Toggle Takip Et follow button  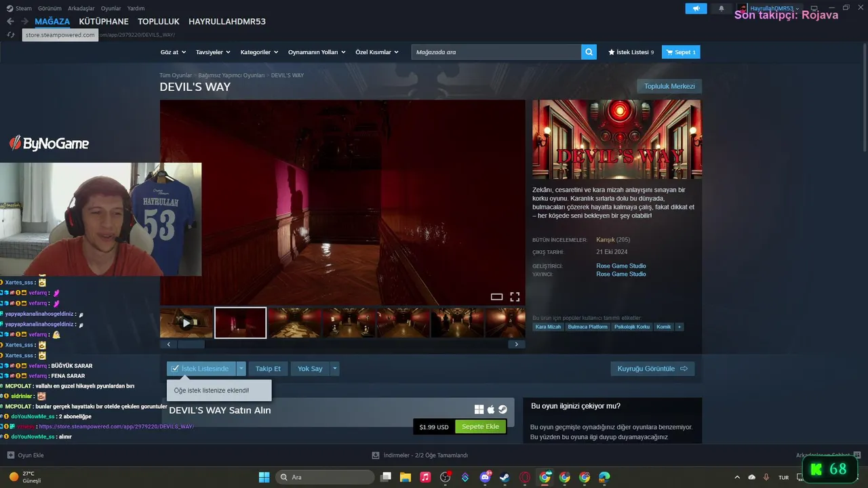(268, 369)
